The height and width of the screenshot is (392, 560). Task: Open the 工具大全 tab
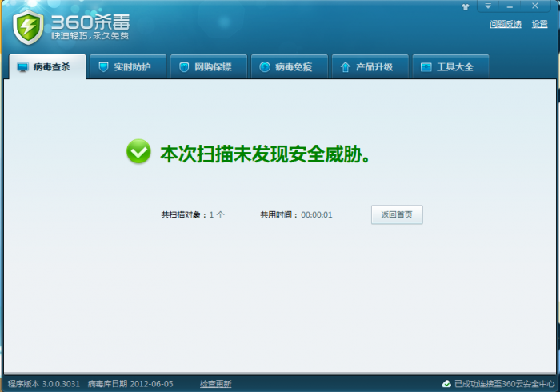[450, 66]
